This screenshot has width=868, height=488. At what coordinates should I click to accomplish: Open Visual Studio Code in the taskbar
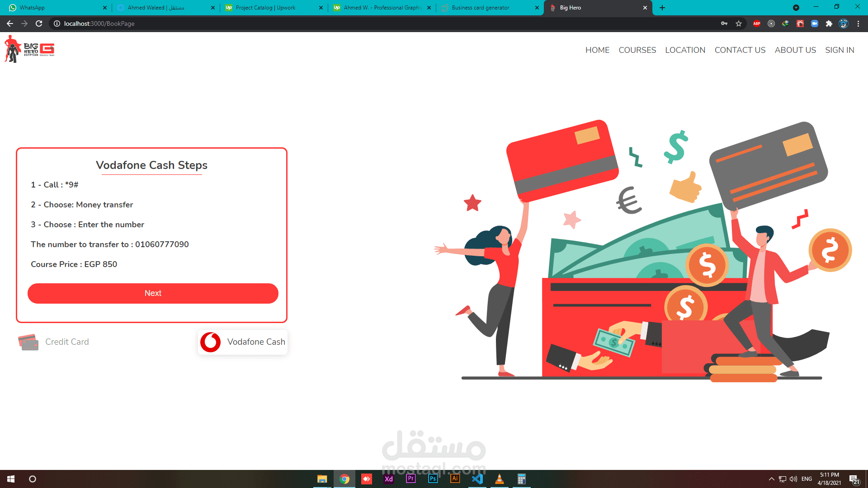pyautogui.click(x=477, y=479)
